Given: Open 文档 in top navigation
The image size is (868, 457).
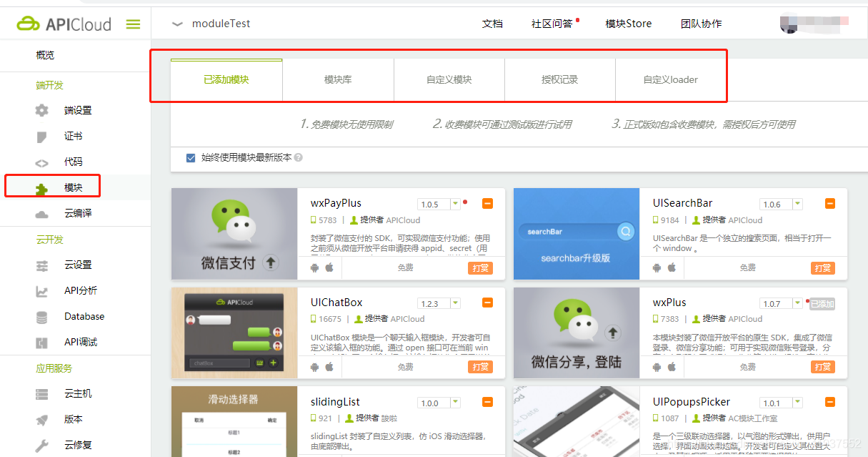Looking at the screenshot, I should click(492, 24).
